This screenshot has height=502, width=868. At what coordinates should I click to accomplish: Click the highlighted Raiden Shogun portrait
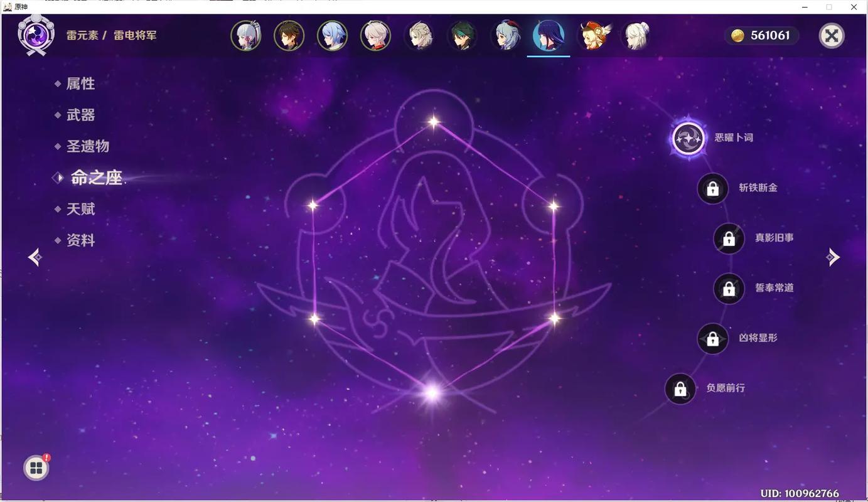[x=549, y=36]
